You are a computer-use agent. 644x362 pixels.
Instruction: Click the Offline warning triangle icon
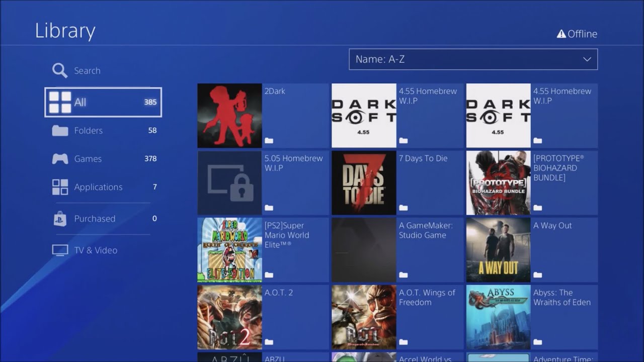pos(561,34)
